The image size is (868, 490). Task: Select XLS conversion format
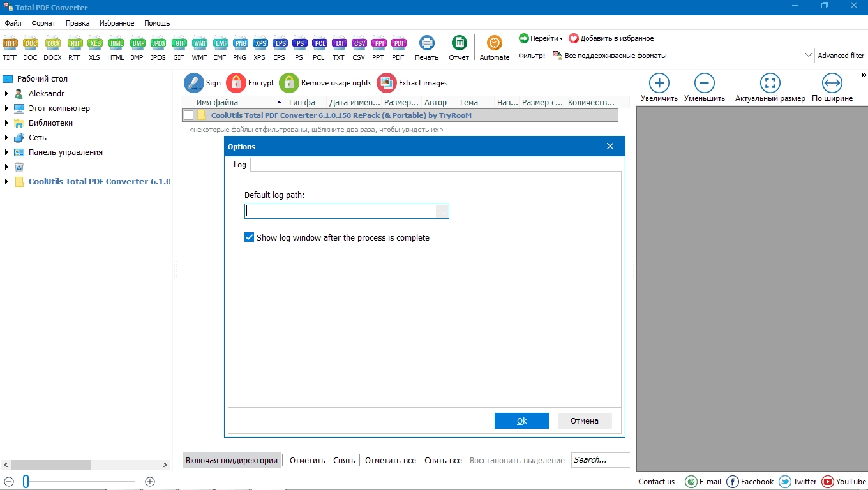pyautogui.click(x=94, y=48)
